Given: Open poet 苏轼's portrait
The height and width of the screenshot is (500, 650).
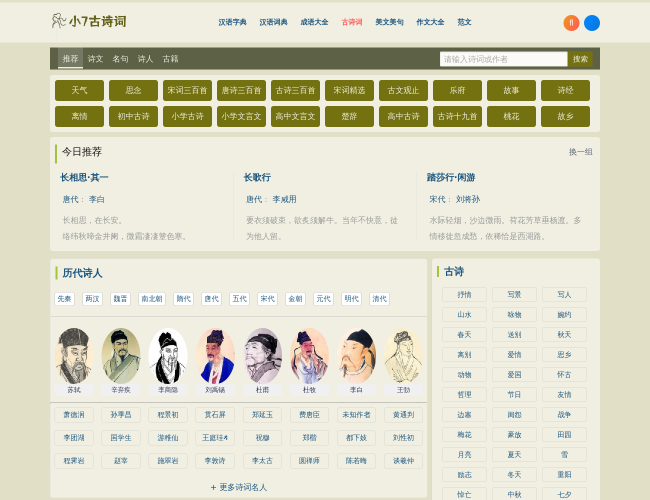Looking at the screenshot, I should pos(73,356).
